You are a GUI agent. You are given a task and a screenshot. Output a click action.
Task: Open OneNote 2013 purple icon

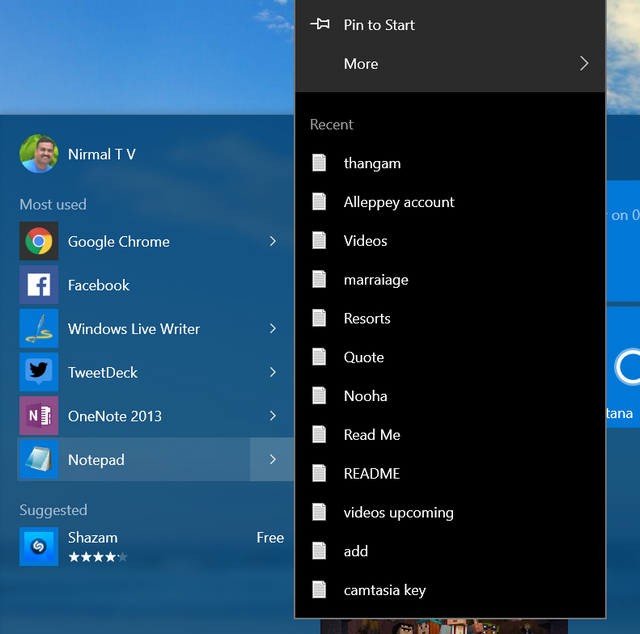39,416
